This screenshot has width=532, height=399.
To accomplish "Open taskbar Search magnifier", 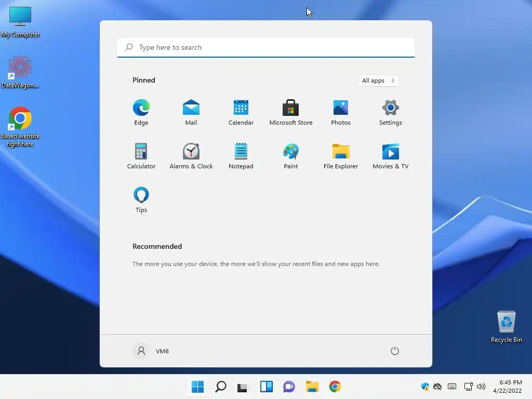I will [x=220, y=387].
